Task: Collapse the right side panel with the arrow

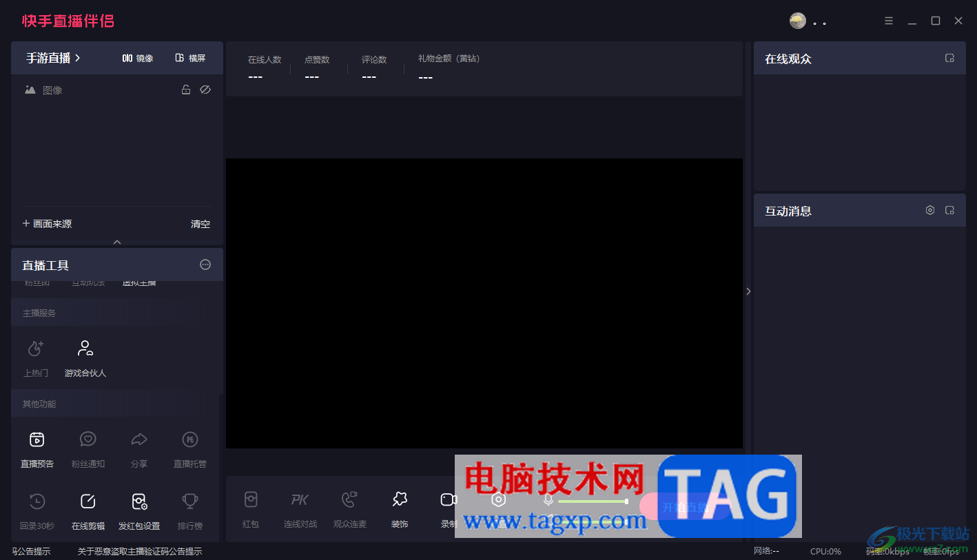Action: [748, 291]
